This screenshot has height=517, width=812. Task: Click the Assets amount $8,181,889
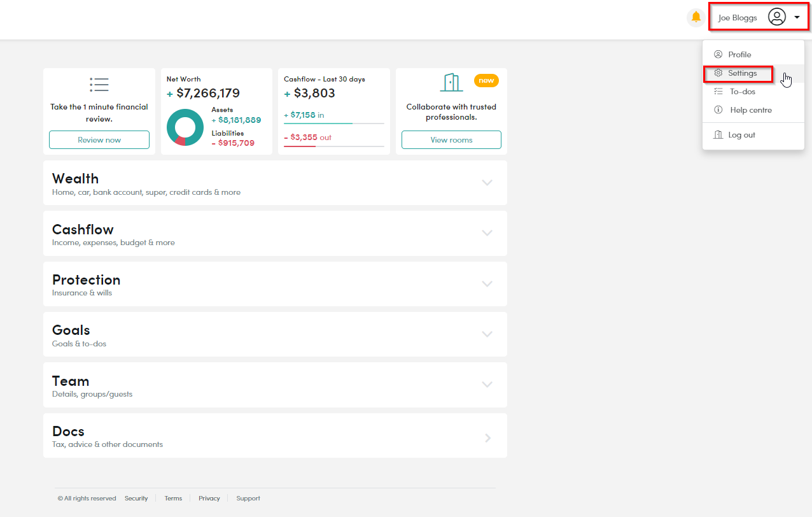240,120
